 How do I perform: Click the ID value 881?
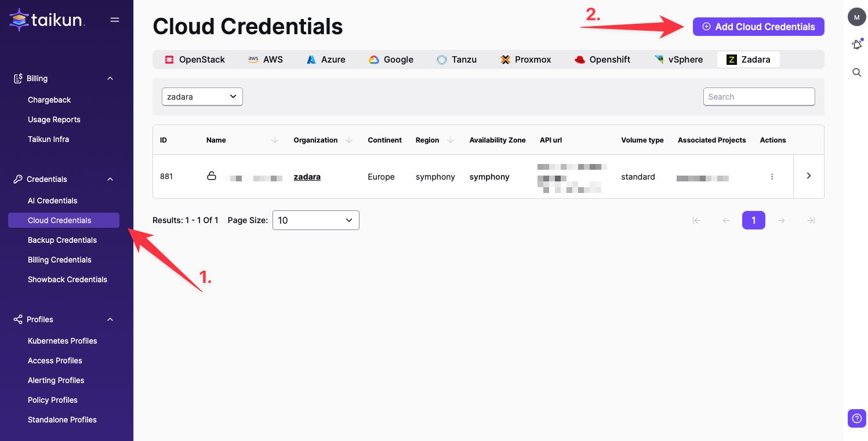pos(166,176)
